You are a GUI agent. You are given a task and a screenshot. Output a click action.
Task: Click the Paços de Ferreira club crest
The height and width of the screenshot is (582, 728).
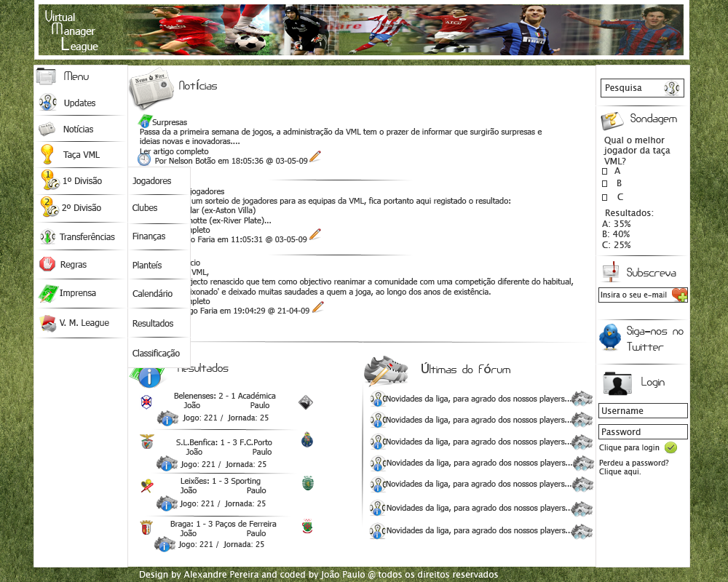[307, 526]
